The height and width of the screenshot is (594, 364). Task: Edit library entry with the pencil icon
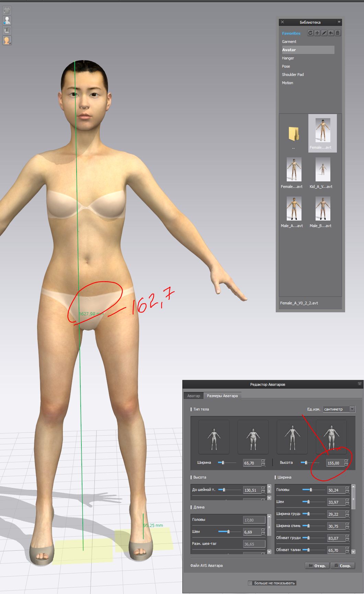click(x=324, y=33)
